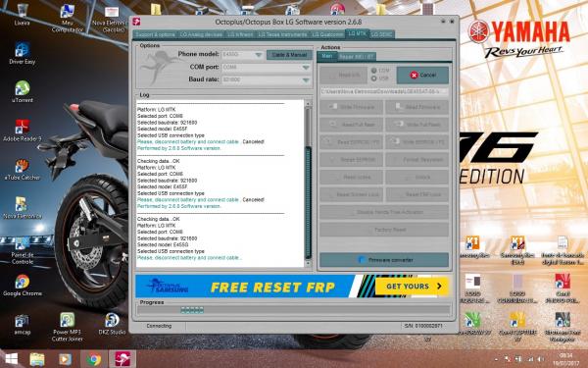Click the Unlock button
Screen dimensions: 588x368
pyautogui.click(x=417, y=177)
